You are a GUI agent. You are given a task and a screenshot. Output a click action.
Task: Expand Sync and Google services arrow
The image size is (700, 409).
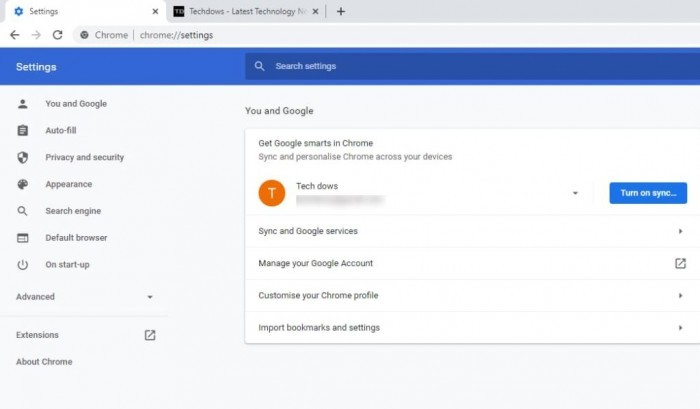tap(680, 231)
